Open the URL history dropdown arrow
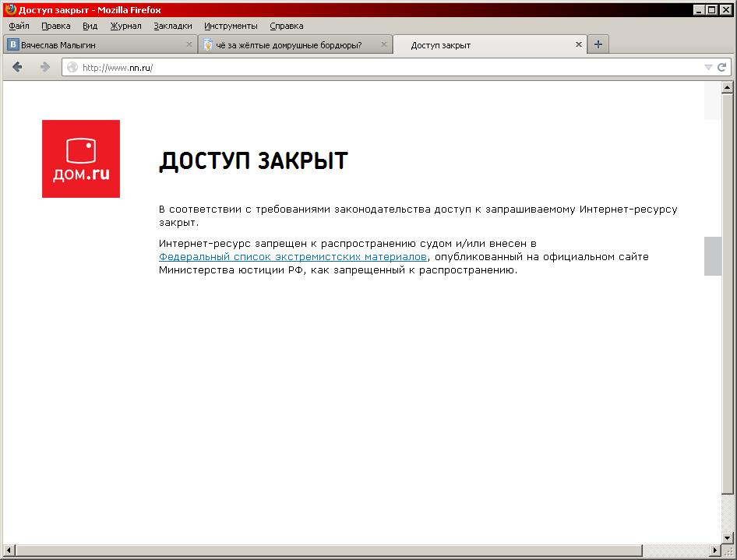737x560 pixels. [x=708, y=67]
